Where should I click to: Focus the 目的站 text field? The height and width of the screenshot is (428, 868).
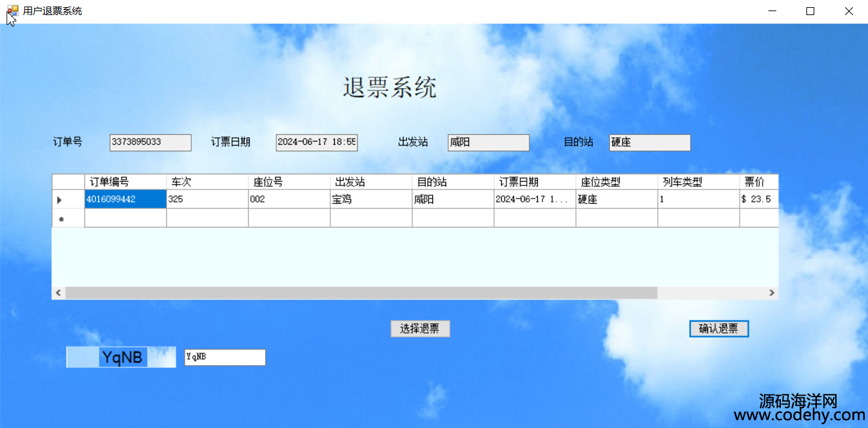coord(649,142)
